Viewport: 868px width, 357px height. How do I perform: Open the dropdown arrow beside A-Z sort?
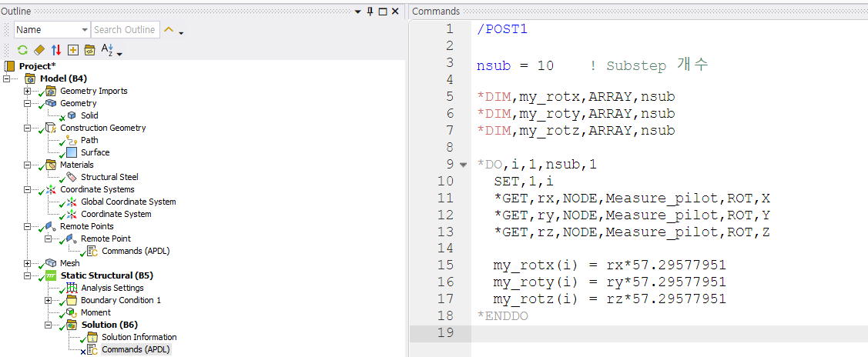(x=119, y=53)
